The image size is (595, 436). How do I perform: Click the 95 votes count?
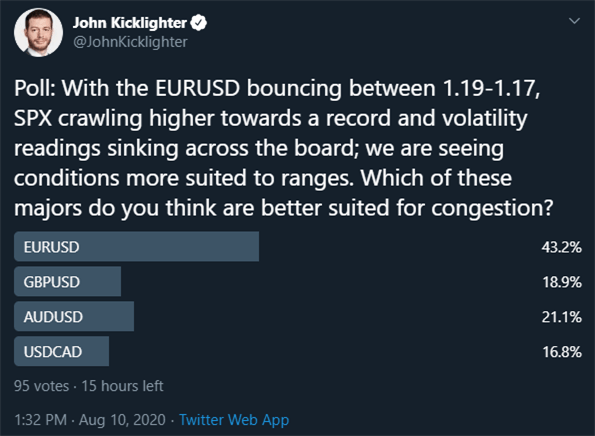41,386
